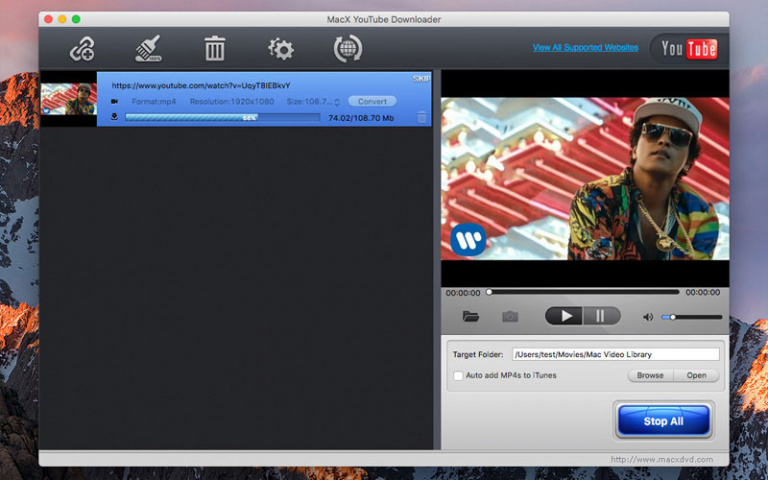Play the preview video
Image resolution: width=768 pixels, height=480 pixels.
pos(564,316)
